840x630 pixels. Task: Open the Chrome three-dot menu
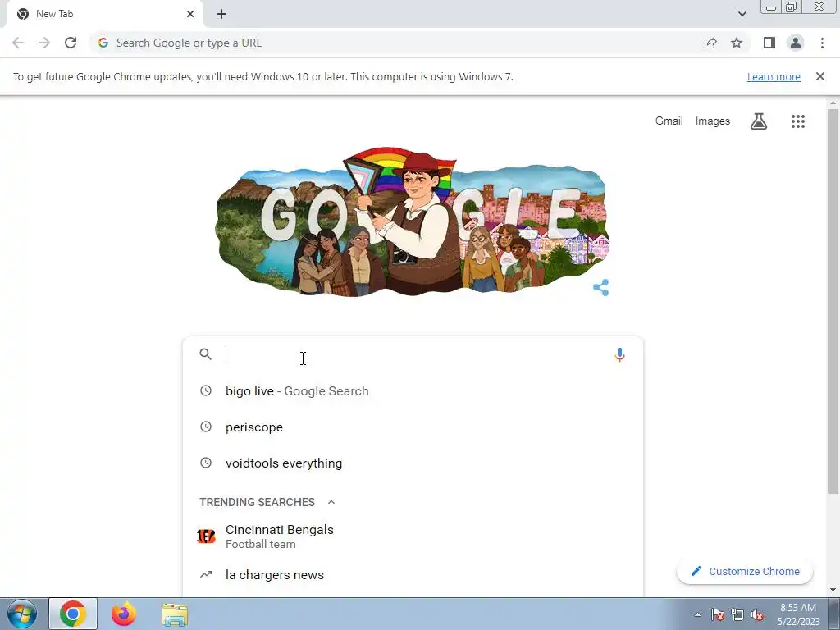coord(822,43)
